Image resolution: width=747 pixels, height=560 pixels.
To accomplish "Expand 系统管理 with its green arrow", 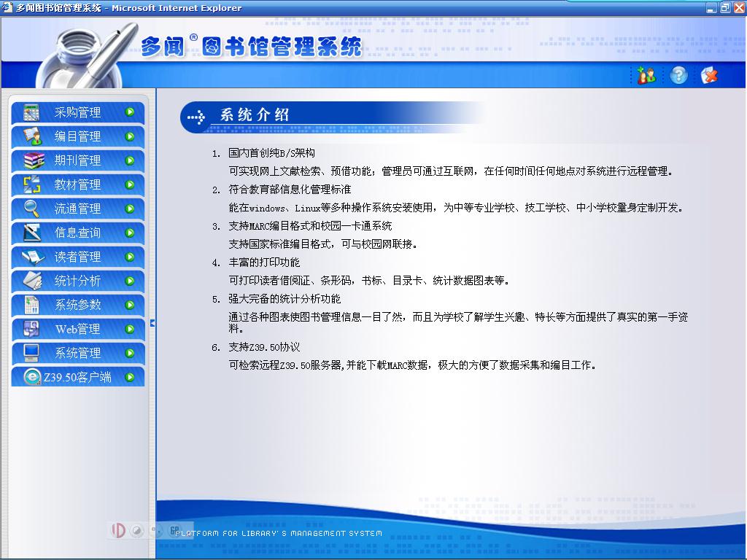I will pos(130,353).
